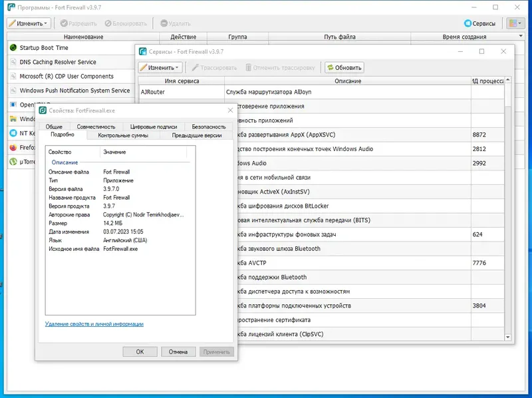532x398 pixels.
Task: Select Microsoft (R) CDP User Components row
Action: (x=71, y=76)
